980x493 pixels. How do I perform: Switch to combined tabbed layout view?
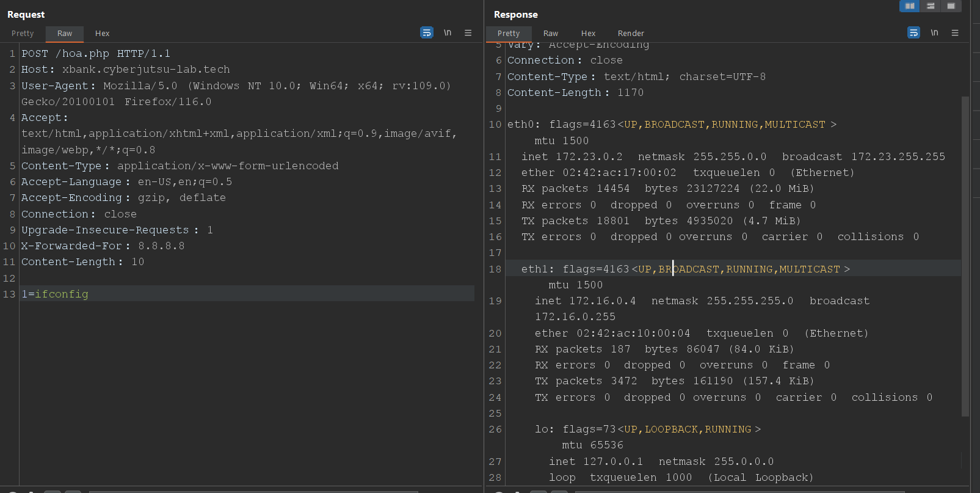[951, 5]
